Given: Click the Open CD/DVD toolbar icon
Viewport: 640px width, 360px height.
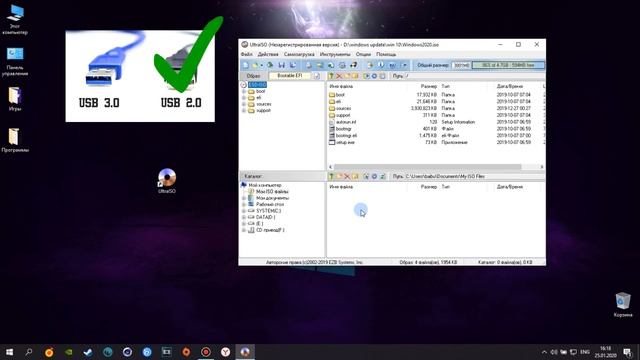Looking at the screenshot, I should (x=270, y=65).
